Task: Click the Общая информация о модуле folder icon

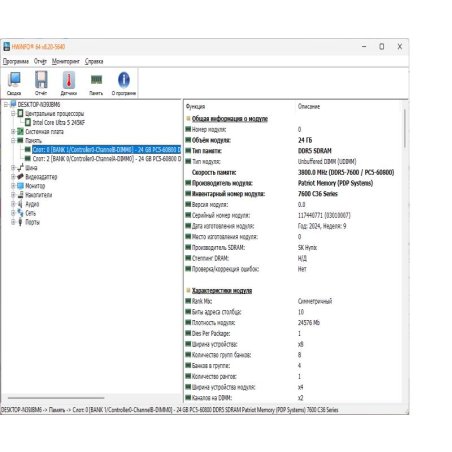Action: point(188,118)
